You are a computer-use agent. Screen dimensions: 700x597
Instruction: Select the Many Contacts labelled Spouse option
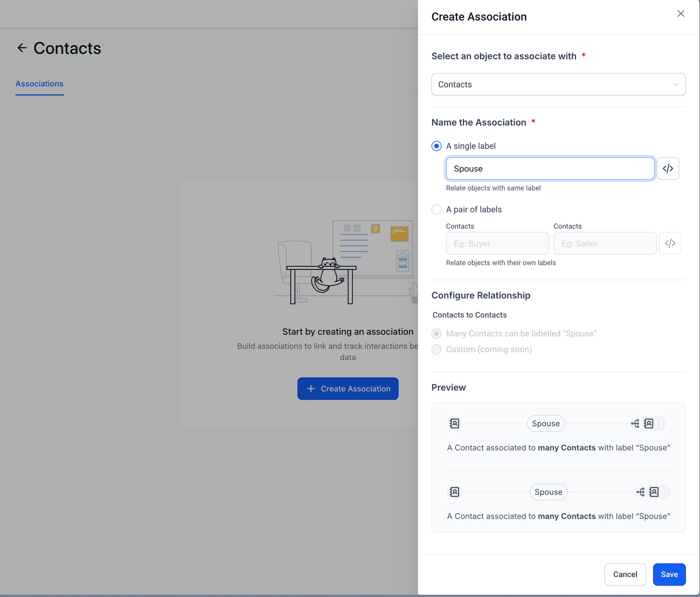click(x=437, y=334)
